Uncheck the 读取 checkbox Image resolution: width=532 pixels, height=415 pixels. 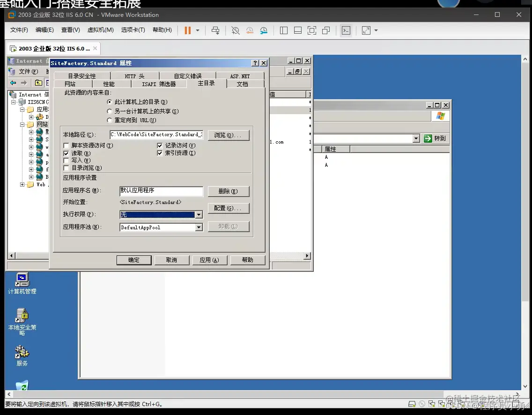pos(66,153)
